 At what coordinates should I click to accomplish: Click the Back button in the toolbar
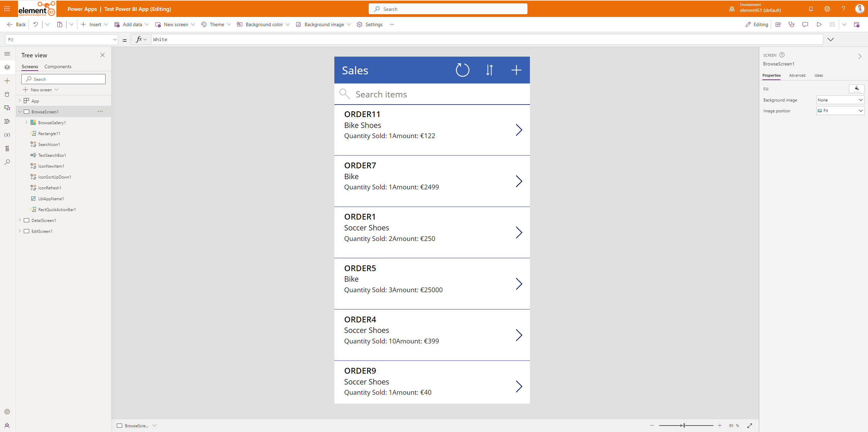(x=16, y=24)
